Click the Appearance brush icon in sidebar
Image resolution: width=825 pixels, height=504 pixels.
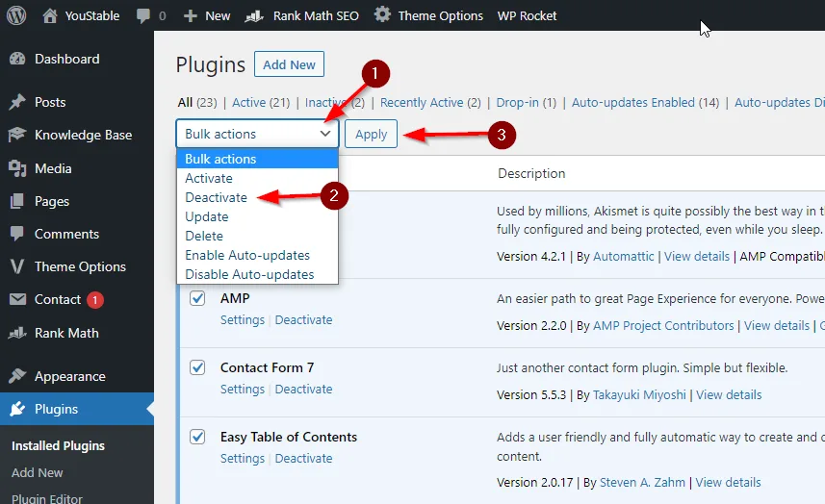(17, 376)
